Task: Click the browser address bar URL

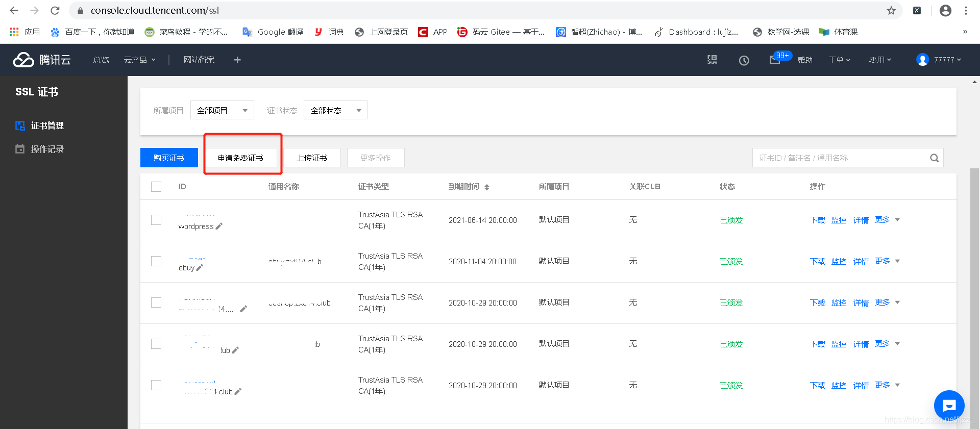Action: (155, 10)
